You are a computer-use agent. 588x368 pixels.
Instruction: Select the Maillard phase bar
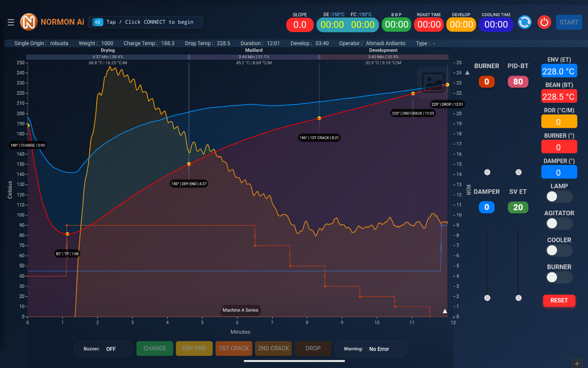254,57
